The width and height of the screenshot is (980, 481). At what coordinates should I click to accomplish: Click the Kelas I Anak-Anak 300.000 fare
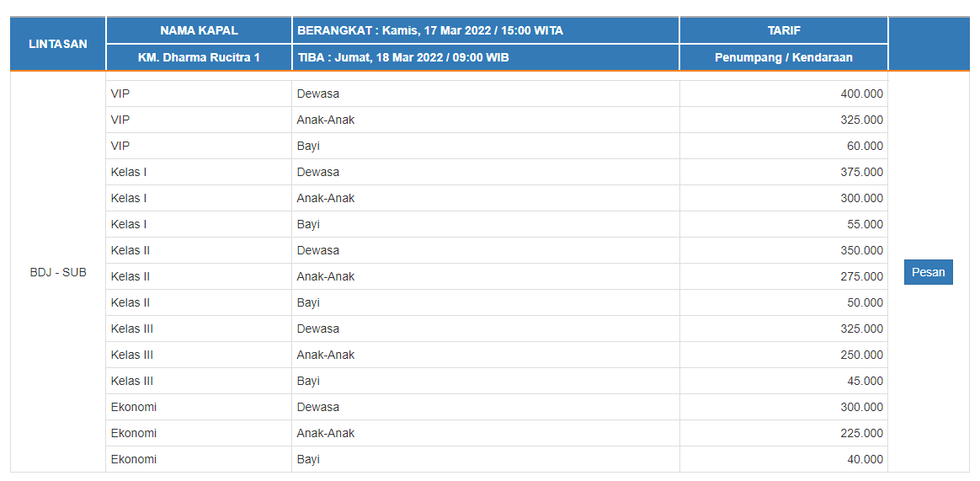click(861, 198)
